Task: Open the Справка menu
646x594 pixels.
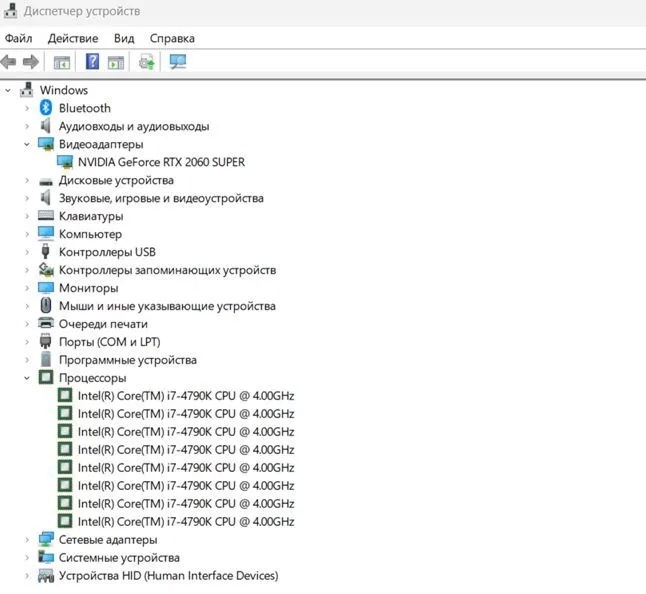Action: coord(172,38)
